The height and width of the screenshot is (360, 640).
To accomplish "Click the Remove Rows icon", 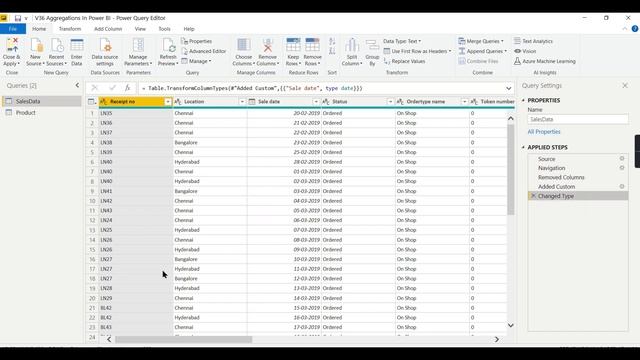I will 313,52.
